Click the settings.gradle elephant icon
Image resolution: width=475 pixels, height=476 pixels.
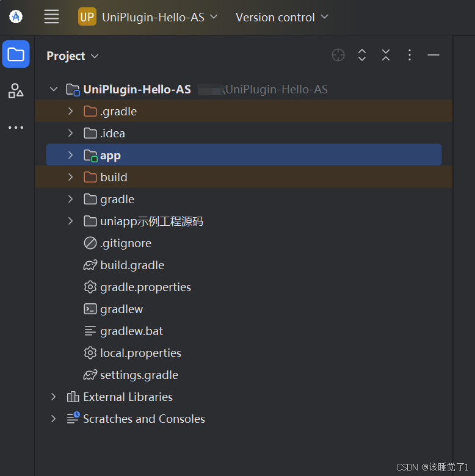tap(90, 375)
